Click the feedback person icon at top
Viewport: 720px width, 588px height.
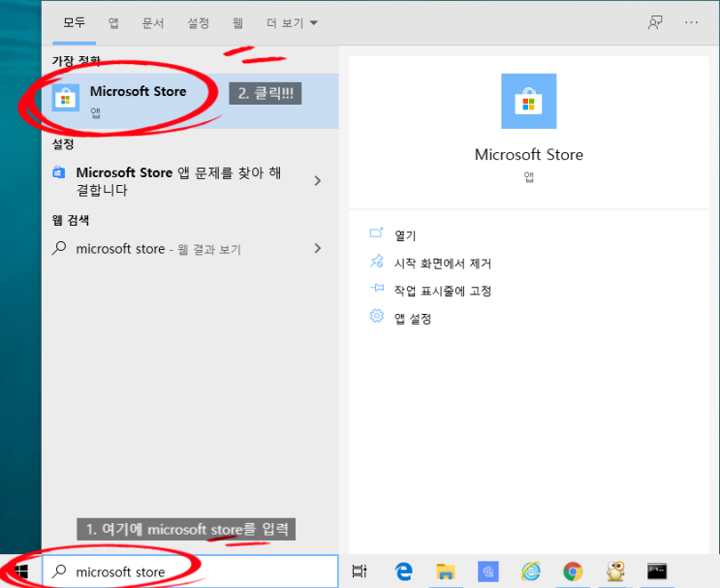click(655, 22)
